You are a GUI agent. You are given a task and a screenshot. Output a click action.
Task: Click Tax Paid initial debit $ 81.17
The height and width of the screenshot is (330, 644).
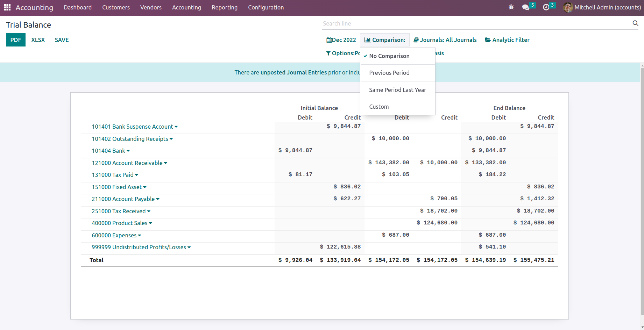(300, 174)
